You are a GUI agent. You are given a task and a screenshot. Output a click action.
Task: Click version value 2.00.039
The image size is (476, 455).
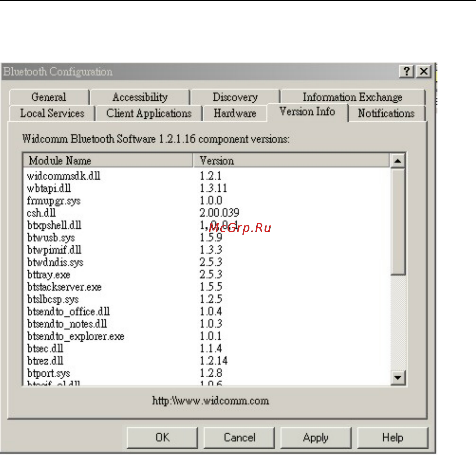(219, 213)
